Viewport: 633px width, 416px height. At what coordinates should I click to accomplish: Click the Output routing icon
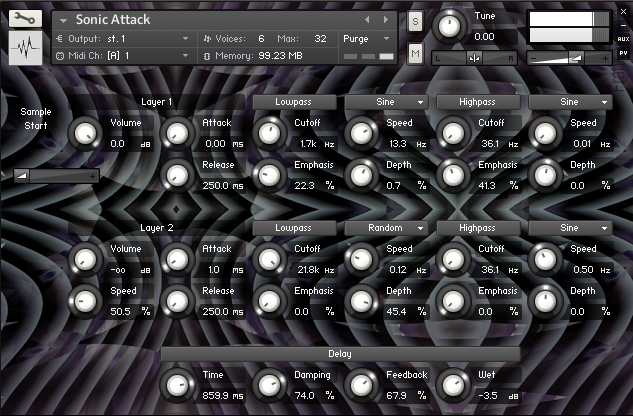pyautogui.click(x=60, y=39)
